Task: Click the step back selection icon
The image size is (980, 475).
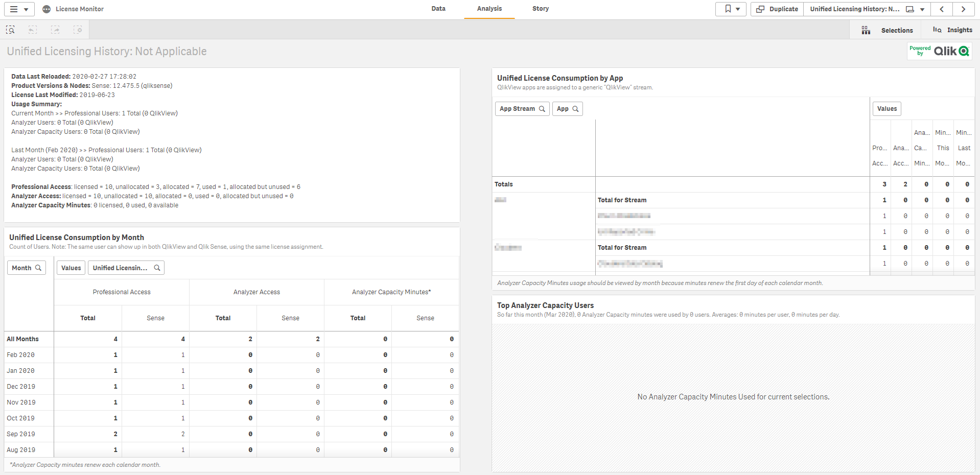Action: click(x=33, y=30)
